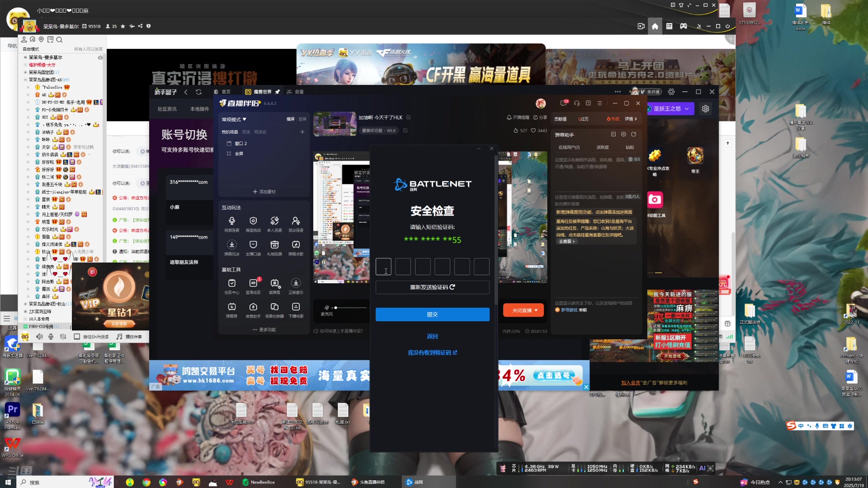Image resolution: width=868 pixels, height=488 pixels.
Task: Switch to 在线用户(2) tab
Action: pyautogui.click(x=569, y=147)
